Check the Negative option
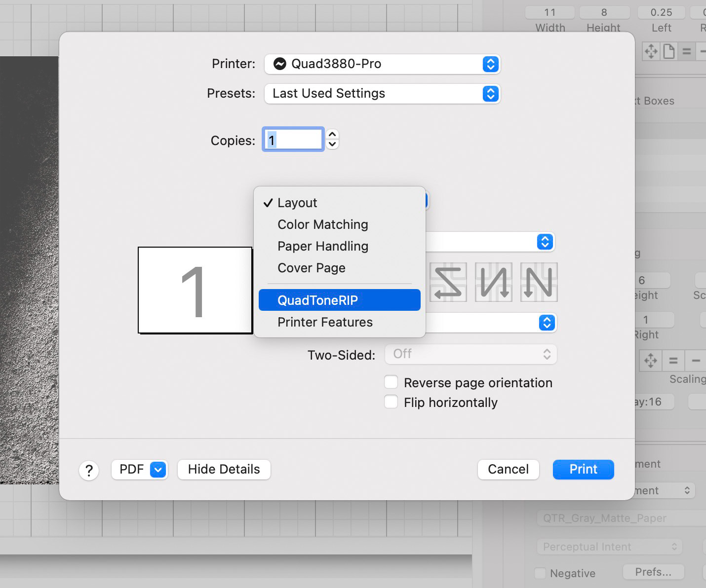Viewport: 706px width, 588px height. tap(541, 573)
